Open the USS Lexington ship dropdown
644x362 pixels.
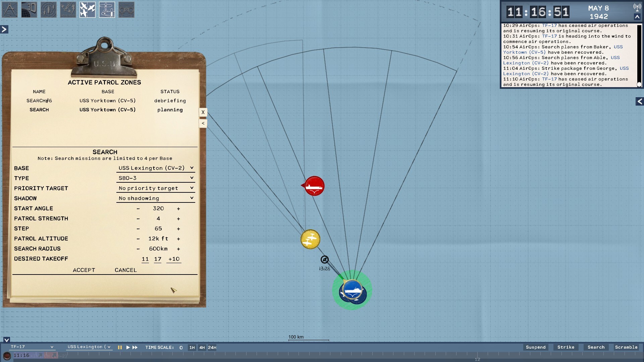tap(89, 347)
